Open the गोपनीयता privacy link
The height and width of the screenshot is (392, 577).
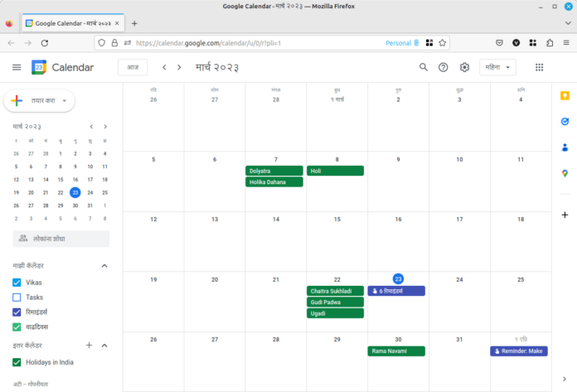coord(38,384)
